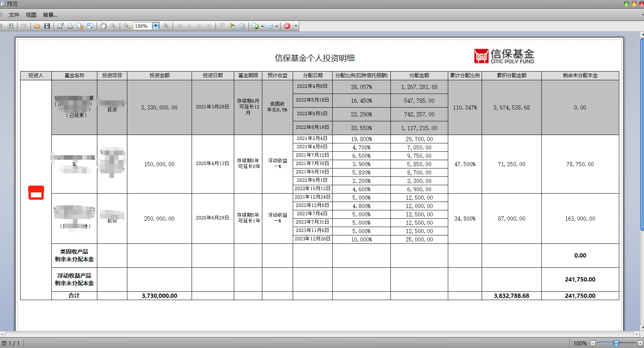The width and height of the screenshot is (644, 348).
Task: Click the 2023年12月26日 date cell
Action: [x=312, y=239]
